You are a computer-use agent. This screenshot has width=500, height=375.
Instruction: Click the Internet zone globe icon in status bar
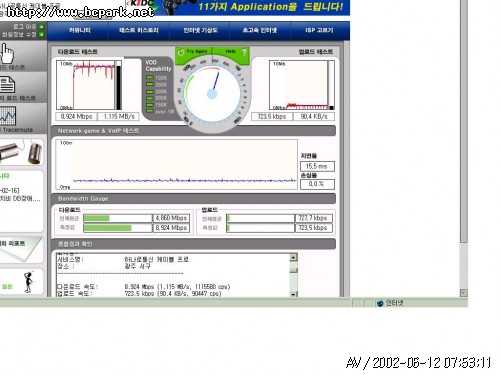click(380, 303)
